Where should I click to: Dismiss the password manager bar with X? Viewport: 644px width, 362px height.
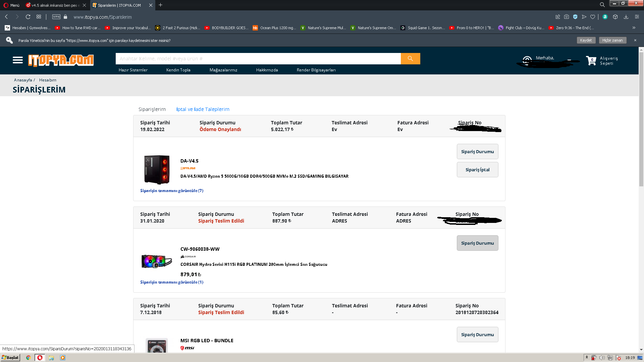coord(635,40)
